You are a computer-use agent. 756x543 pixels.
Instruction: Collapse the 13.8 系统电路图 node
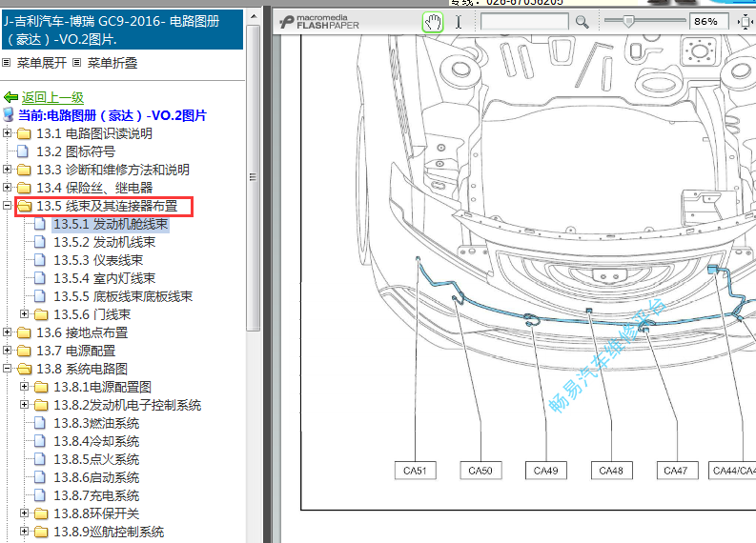[x=8, y=368]
